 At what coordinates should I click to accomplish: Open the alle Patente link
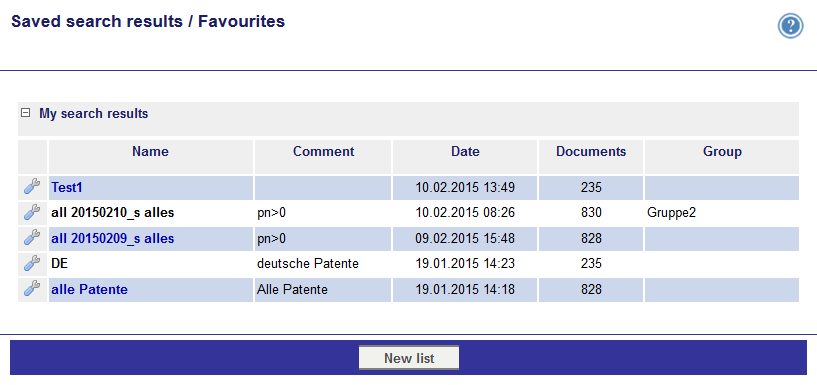pos(89,290)
